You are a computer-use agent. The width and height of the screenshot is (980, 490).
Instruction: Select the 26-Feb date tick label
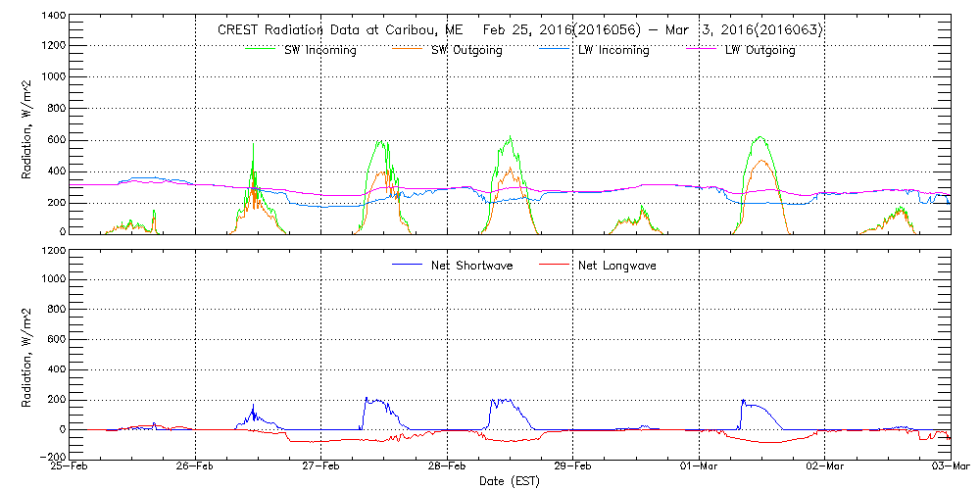196,467
